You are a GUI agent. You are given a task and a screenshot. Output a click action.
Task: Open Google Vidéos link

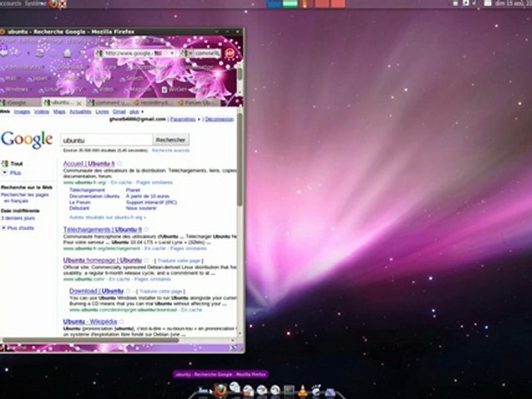[42, 111]
